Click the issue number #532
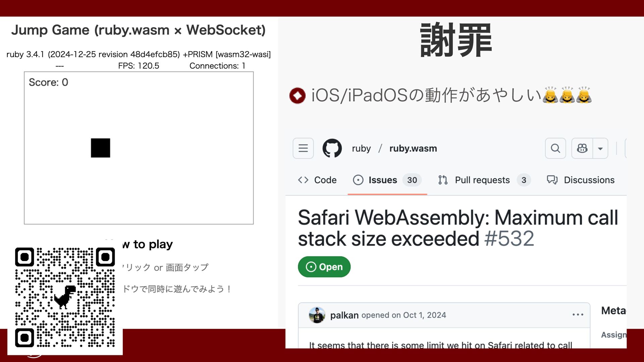 [509, 239]
